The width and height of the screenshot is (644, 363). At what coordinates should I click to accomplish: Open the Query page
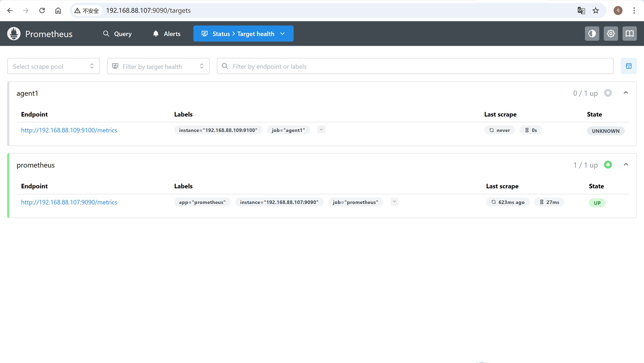click(x=117, y=34)
